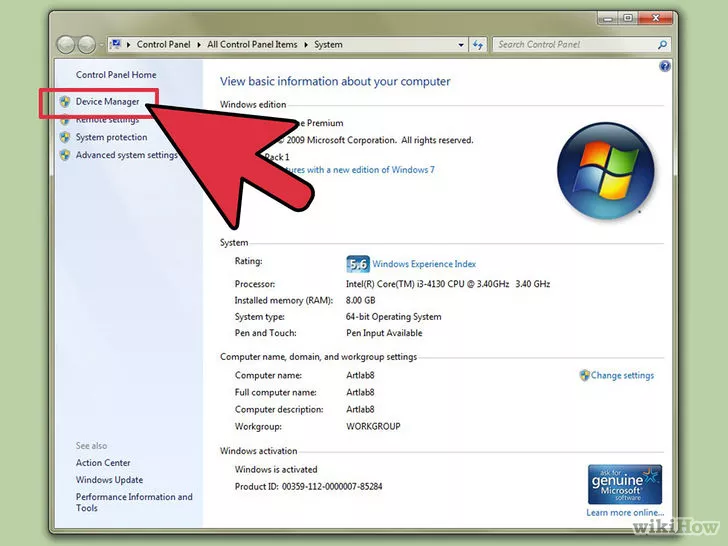Click the shield icon beside System protection
Image resolution: width=728 pixels, height=546 pixels.
pos(65,137)
